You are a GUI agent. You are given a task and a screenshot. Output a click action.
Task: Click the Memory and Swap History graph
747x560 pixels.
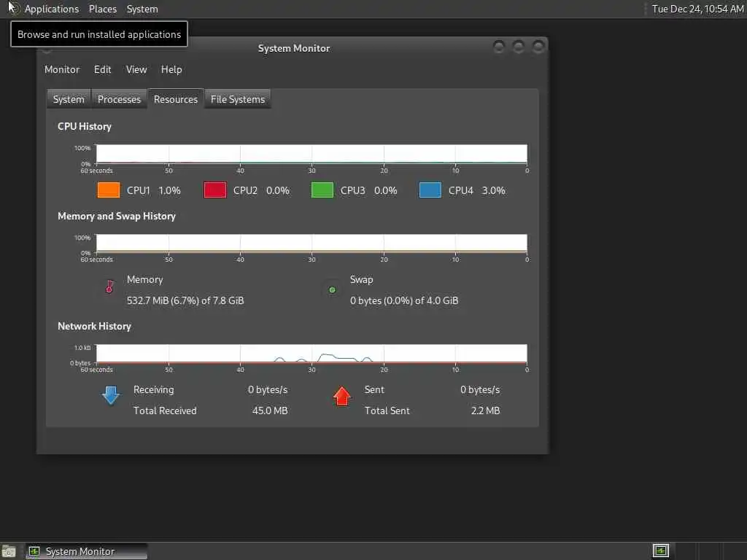coord(311,243)
